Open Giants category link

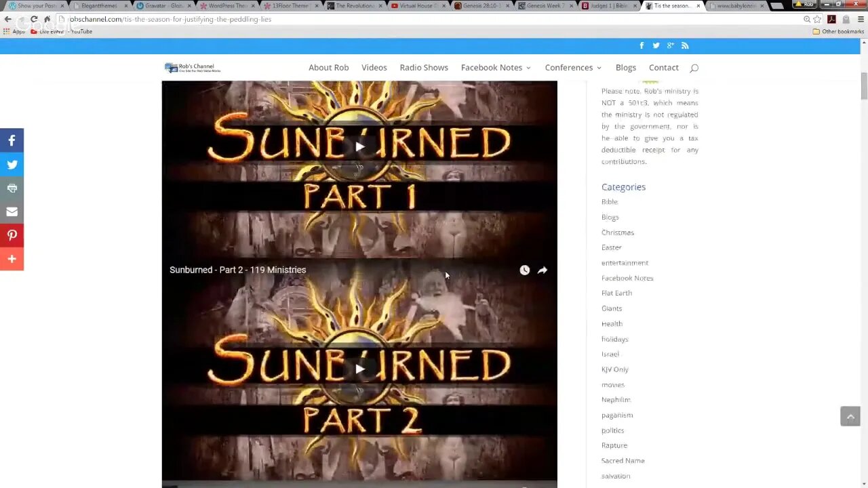click(x=612, y=308)
